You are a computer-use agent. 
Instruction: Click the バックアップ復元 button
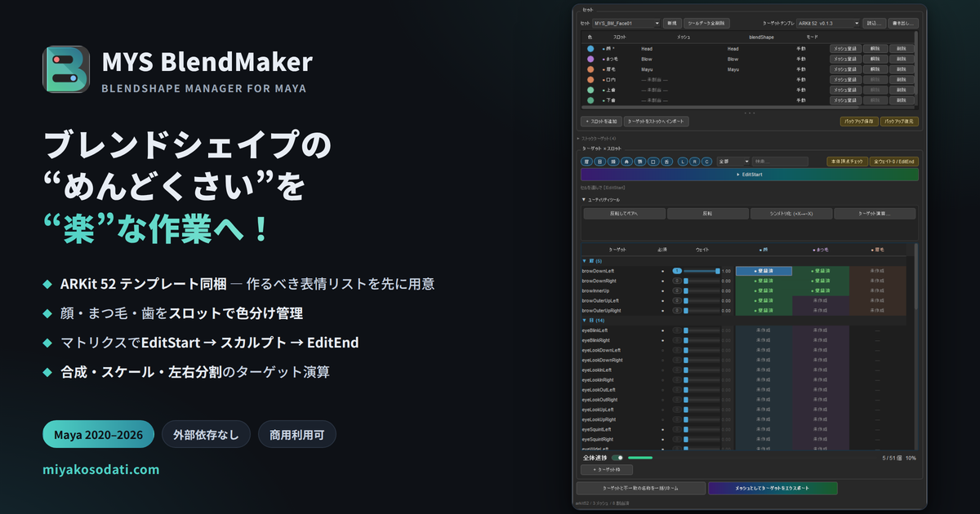[x=899, y=122]
